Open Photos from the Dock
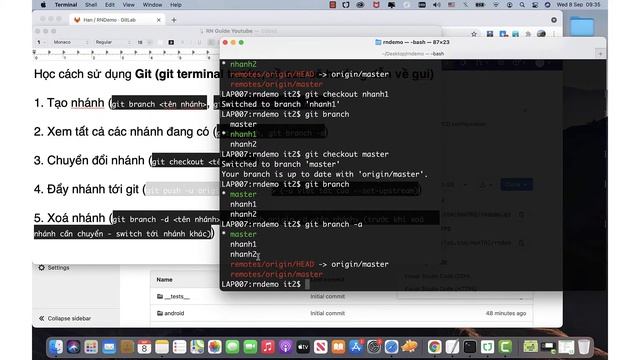Viewport: 640px width, 360px height. pos(215,347)
